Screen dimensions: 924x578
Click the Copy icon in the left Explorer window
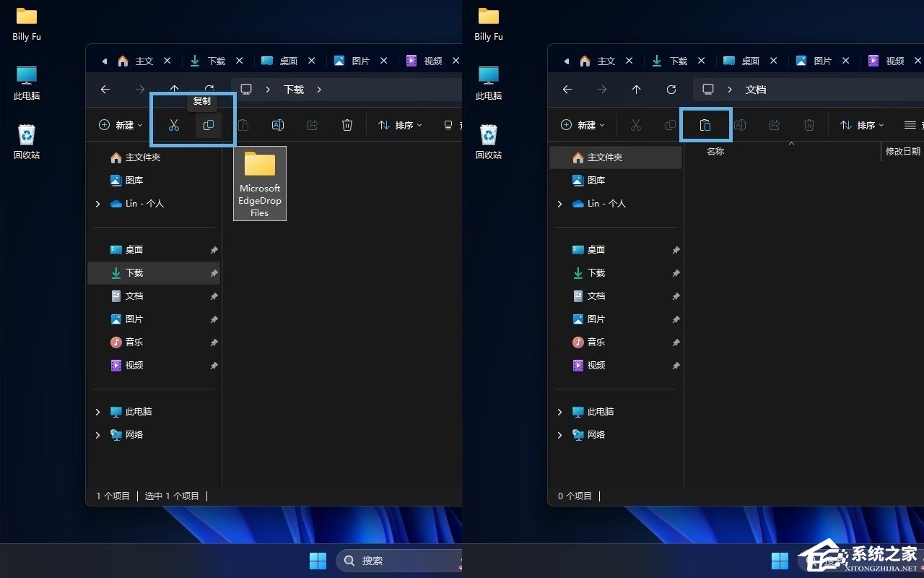point(209,125)
